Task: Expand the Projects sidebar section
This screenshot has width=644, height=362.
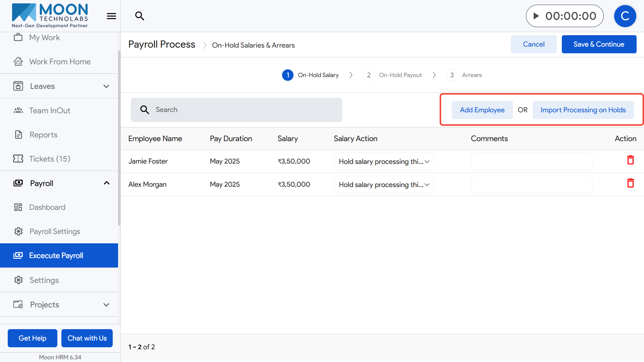Action: [106, 305]
